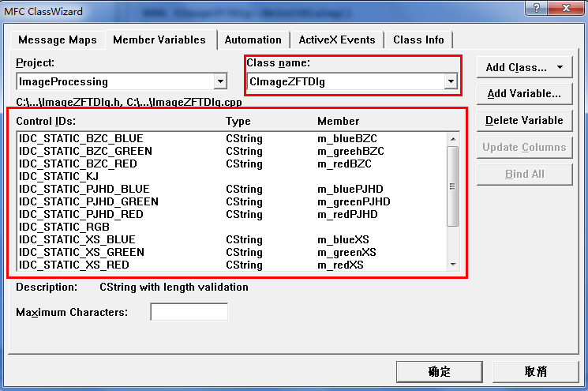Open the ActiveX Events tab
Screen dimensions: 588x391
[x=337, y=40]
